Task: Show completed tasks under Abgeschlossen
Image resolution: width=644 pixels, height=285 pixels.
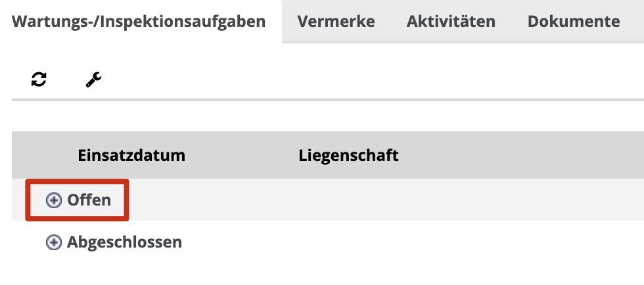Action: pyautogui.click(x=53, y=242)
